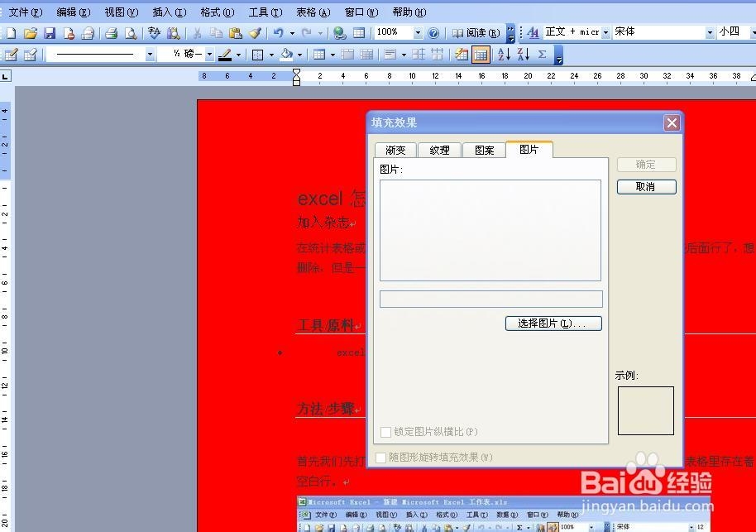This screenshot has height=532, width=756.
Task: Click the first line indent marker on ruler
Action: click(x=296, y=73)
